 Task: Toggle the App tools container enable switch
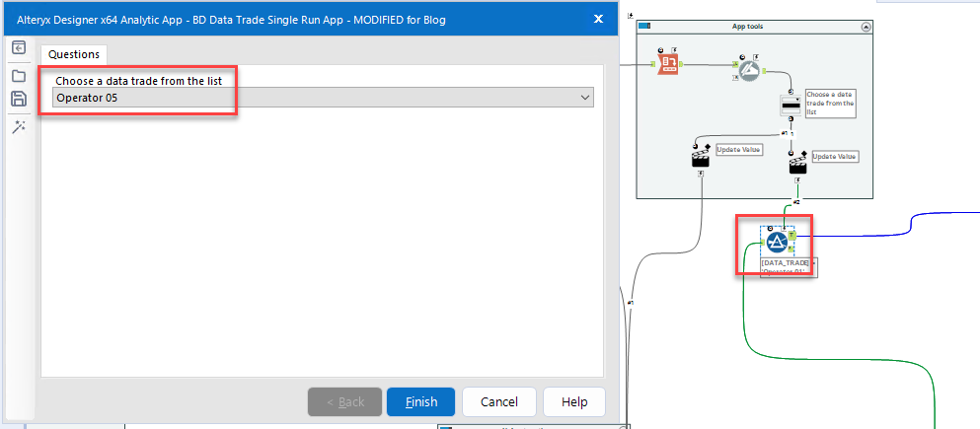tap(645, 27)
